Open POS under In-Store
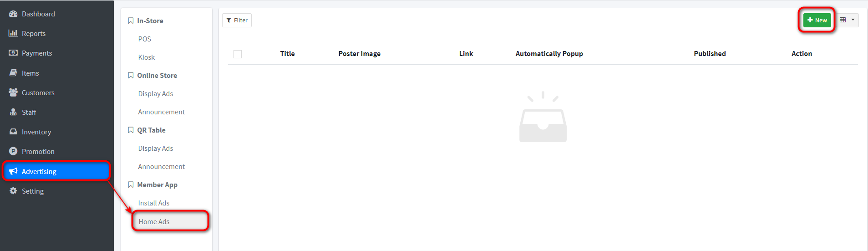 coord(145,39)
